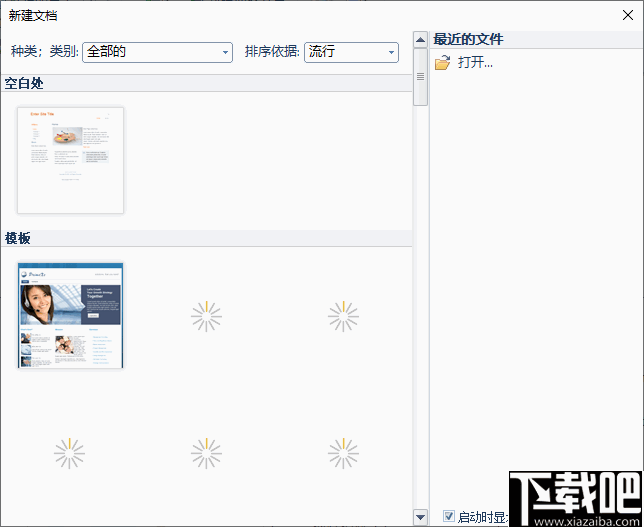The image size is (644, 527).
Task: Open the 类别 dropdown showing 全部的
Action: [157, 52]
